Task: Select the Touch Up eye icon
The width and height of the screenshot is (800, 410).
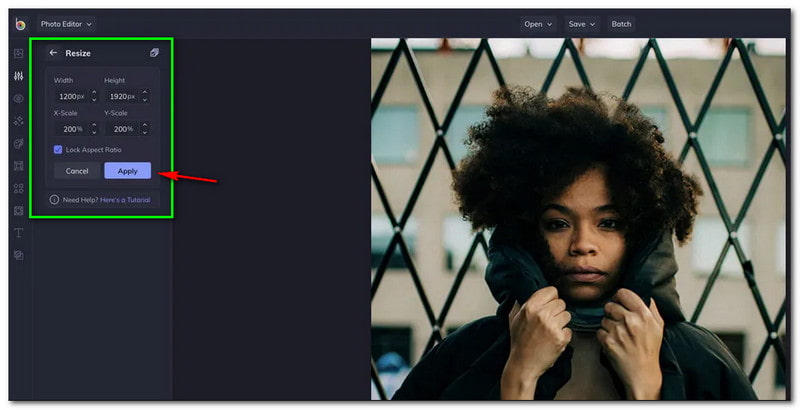Action: (x=18, y=98)
